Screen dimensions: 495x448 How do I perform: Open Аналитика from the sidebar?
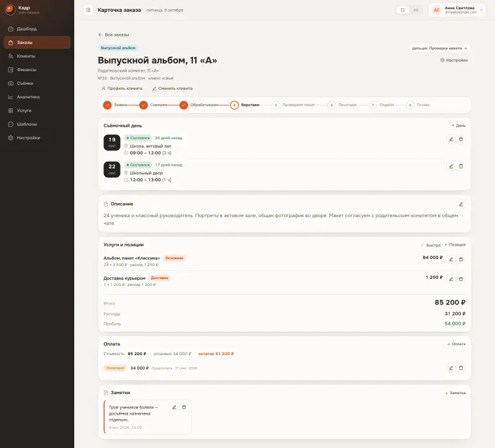point(37,97)
